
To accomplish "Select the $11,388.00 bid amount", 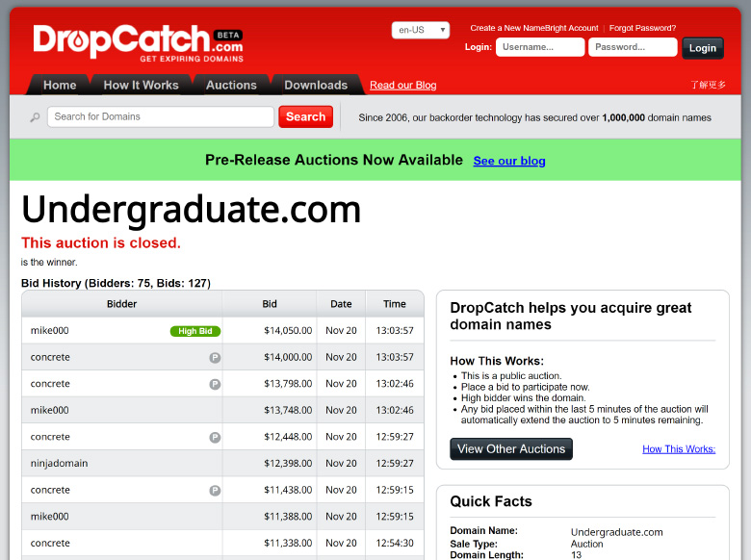I will click(288, 517).
